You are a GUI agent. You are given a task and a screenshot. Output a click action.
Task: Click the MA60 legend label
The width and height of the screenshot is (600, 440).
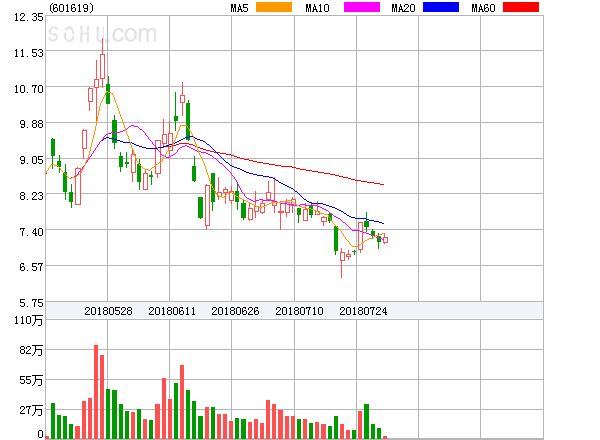tap(483, 8)
